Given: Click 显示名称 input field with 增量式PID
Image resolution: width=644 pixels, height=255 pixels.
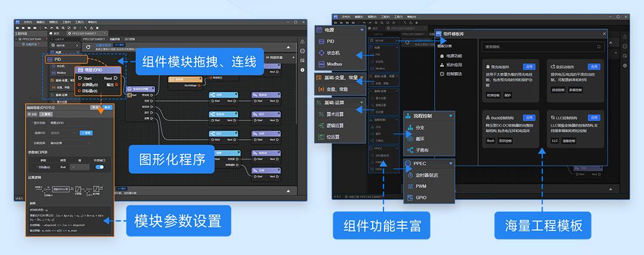Looking at the screenshot, I should pos(70,123).
